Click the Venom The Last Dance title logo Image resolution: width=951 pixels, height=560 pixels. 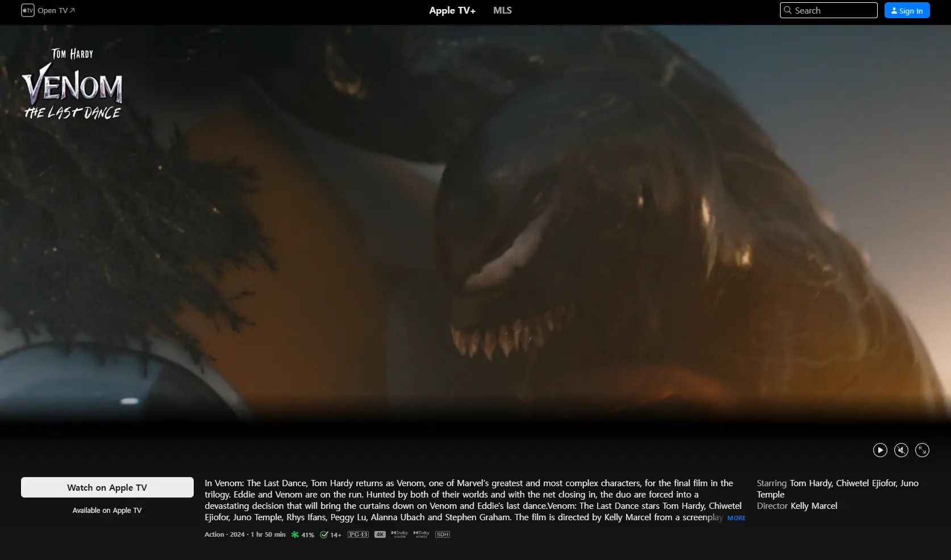72,83
